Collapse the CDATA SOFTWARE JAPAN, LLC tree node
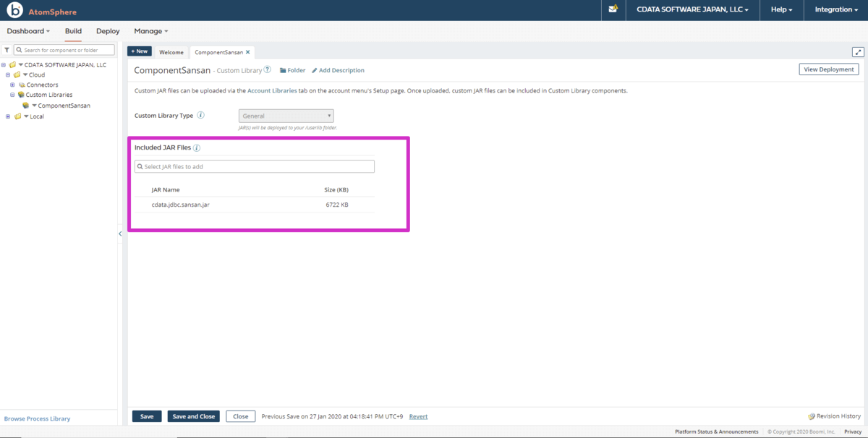This screenshot has width=868, height=438. click(4, 65)
